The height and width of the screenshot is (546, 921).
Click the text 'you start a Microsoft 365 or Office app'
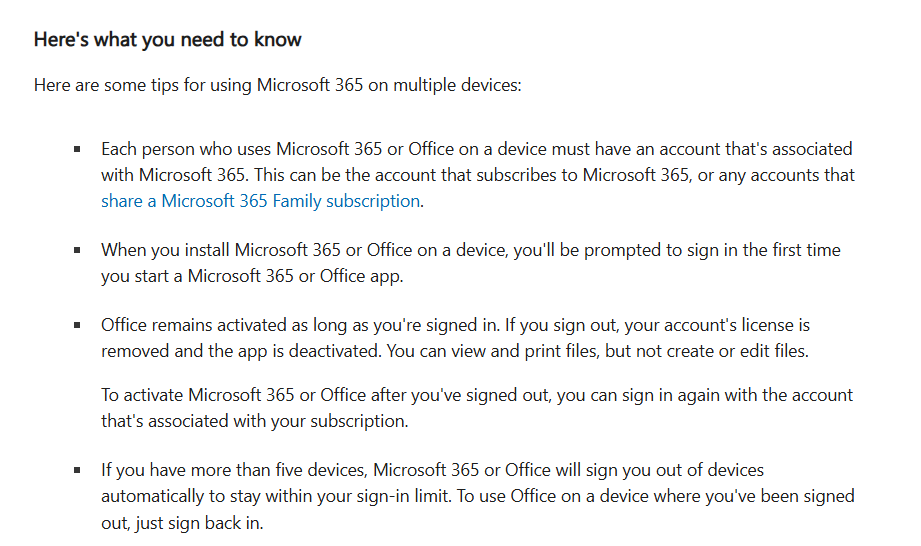[254, 276]
